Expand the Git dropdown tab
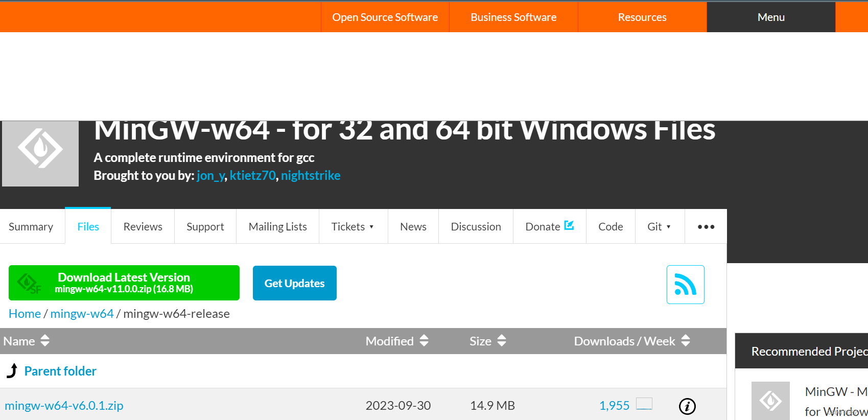This screenshot has width=868, height=420. pyautogui.click(x=660, y=226)
